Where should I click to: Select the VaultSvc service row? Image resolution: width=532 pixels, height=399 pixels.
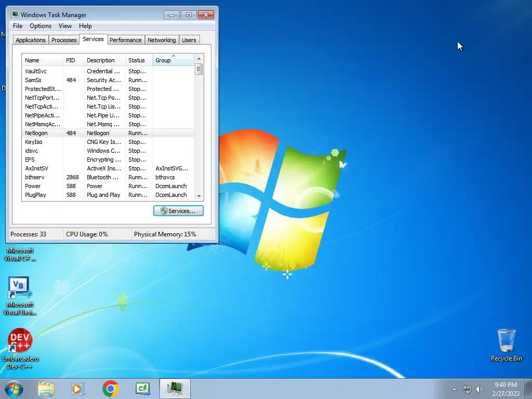pyautogui.click(x=108, y=71)
